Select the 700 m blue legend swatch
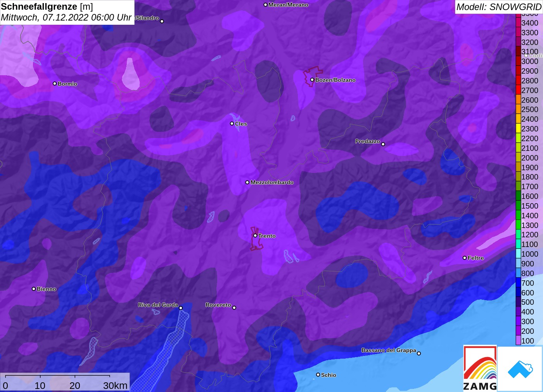The image size is (543, 392). tap(518, 283)
